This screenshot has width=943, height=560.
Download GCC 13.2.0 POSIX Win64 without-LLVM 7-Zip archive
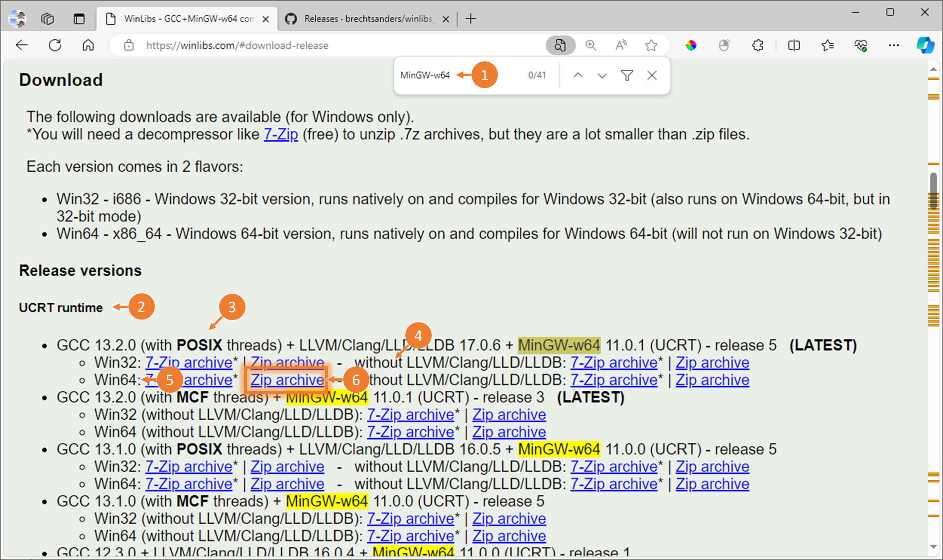point(614,380)
